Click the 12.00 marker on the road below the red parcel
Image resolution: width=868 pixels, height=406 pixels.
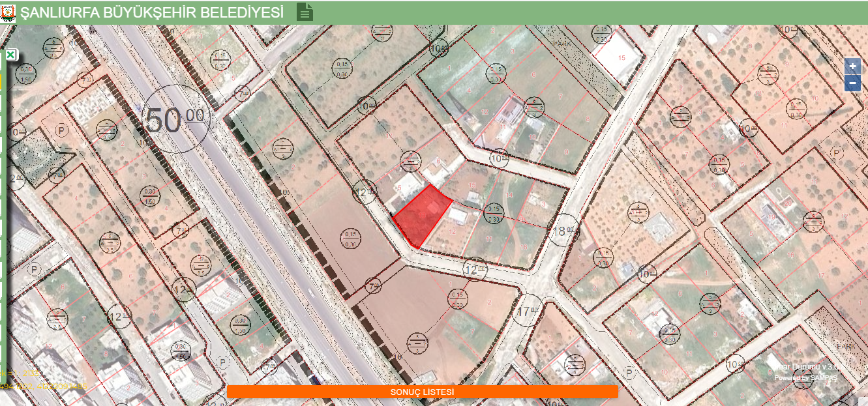point(475,268)
